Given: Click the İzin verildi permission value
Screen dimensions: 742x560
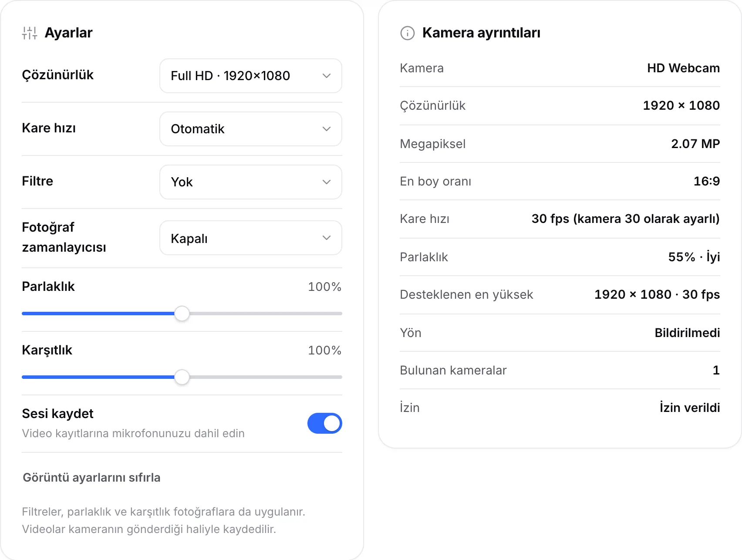Looking at the screenshot, I should (x=689, y=408).
